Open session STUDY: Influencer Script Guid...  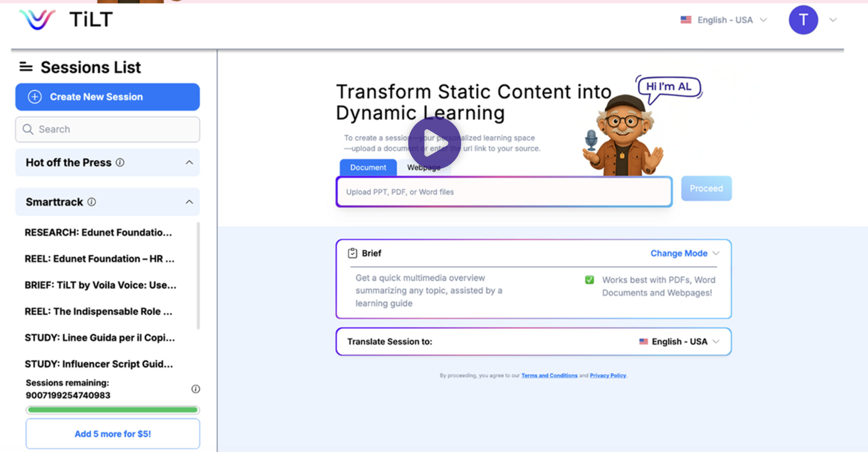point(99,363)
